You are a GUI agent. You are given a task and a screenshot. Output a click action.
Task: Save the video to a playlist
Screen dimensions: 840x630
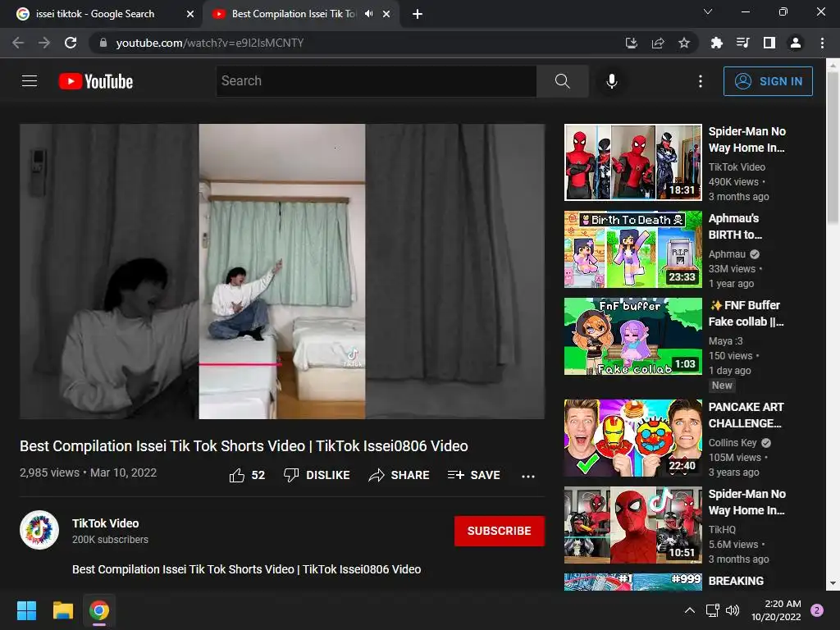coord(473,475)
